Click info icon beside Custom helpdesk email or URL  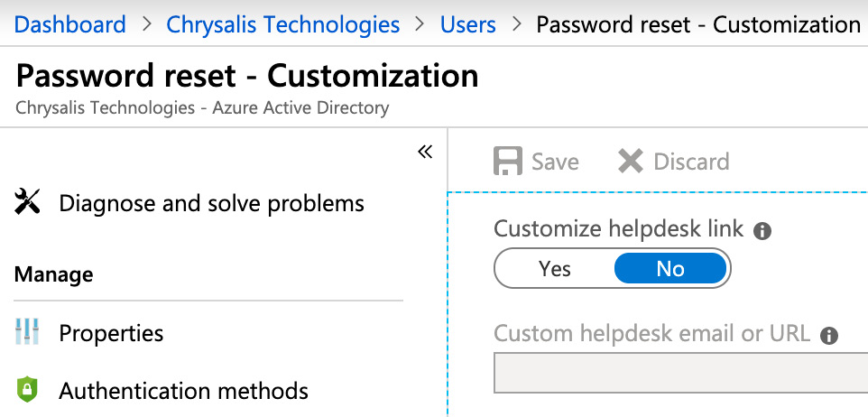click(x=829, y=336)
